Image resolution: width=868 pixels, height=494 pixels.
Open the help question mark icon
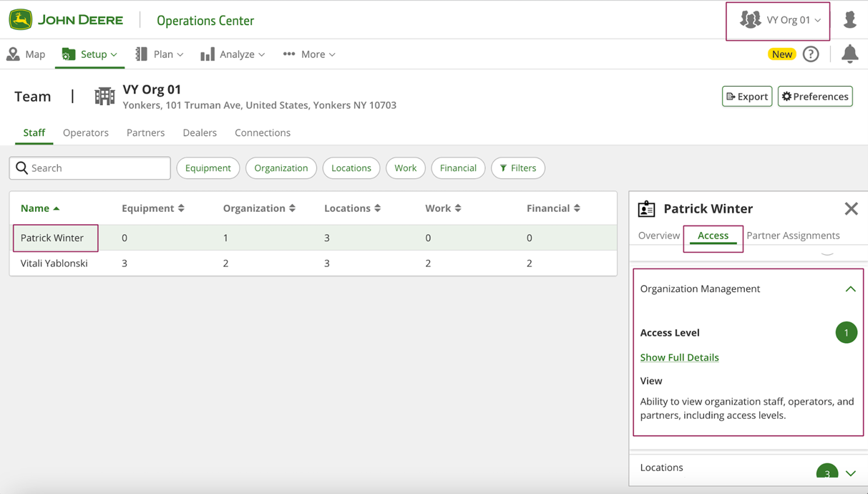pyautogui.click(x=810, y=54)
